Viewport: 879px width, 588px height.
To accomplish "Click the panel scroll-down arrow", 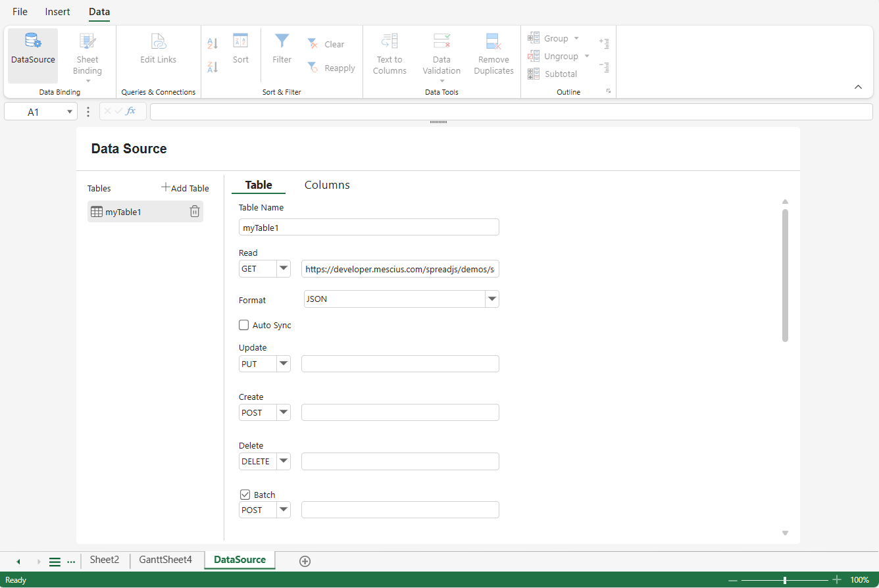I will point(785,533).
